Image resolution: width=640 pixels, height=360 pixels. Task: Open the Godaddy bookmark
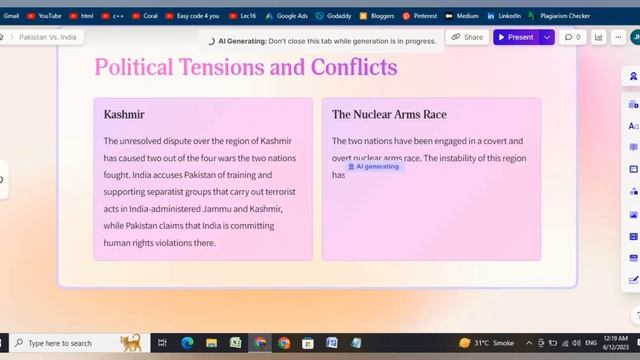[x=333, y=16]
